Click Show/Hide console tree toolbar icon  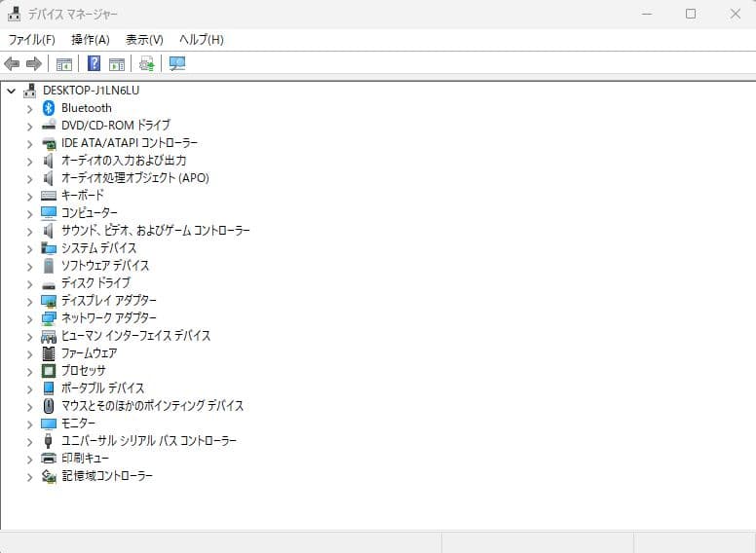tap(64, 63)
